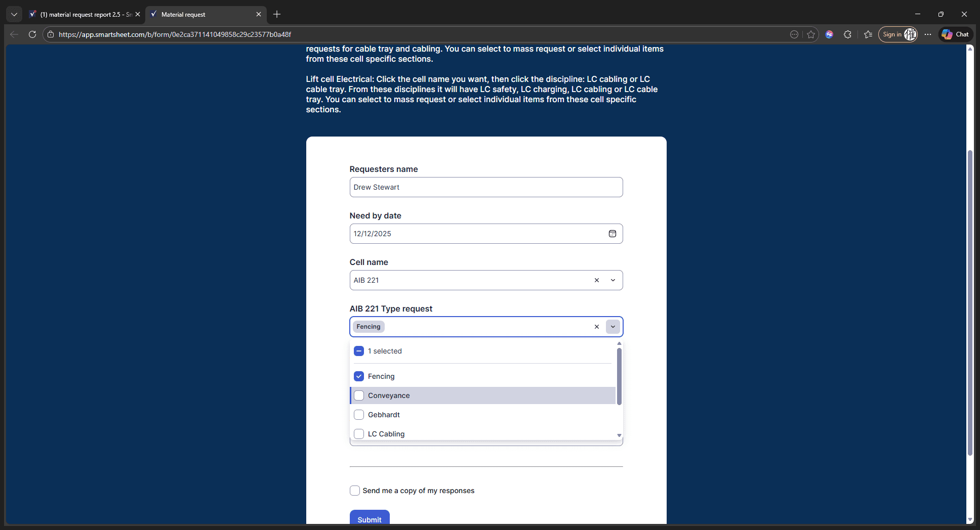The width and height of the screenshot is (980, 530).
Task: Click the dropdown list scrollbar thumb
Action: (619, 376)
